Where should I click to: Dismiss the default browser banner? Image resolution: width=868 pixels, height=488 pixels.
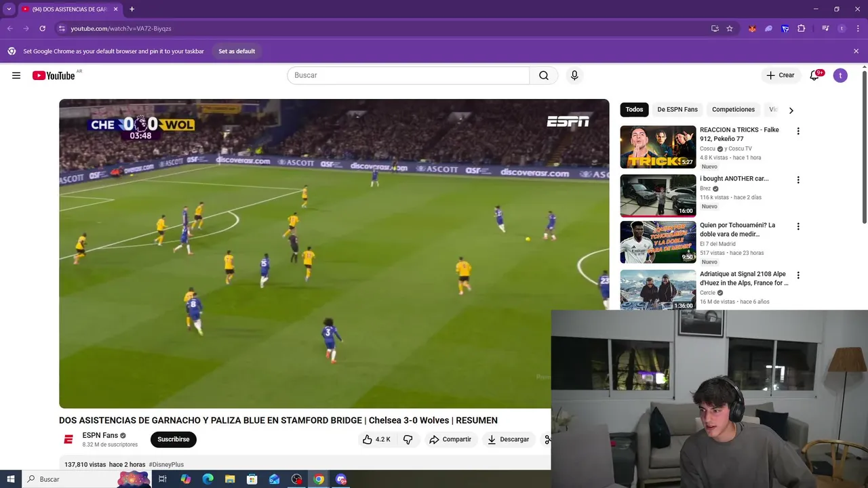(856, 51)
